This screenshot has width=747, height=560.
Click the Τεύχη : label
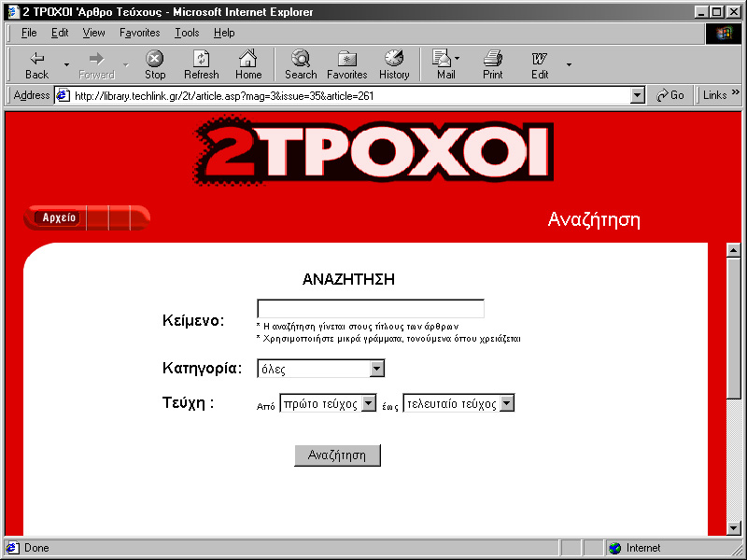(189, 403)
